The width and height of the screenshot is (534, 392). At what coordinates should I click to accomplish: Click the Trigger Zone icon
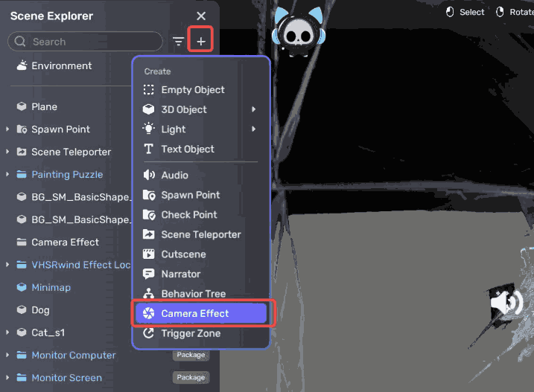pyautogui.click(x=148, y=333)
